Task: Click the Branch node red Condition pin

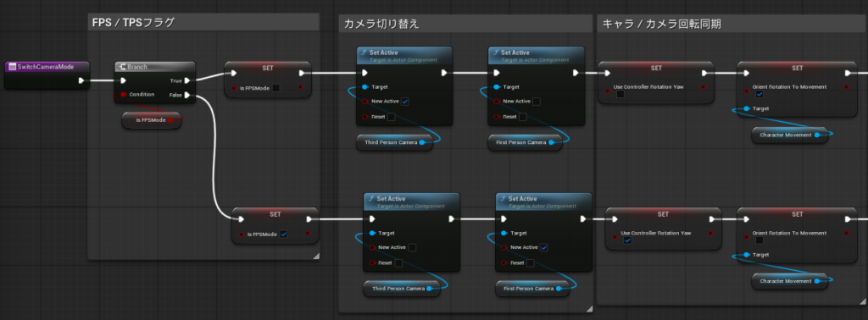Action: (123, 95)
